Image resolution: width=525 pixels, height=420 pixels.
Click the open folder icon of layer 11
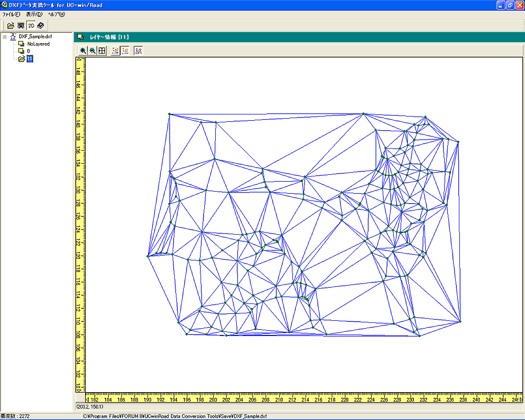tap(22, 59)
